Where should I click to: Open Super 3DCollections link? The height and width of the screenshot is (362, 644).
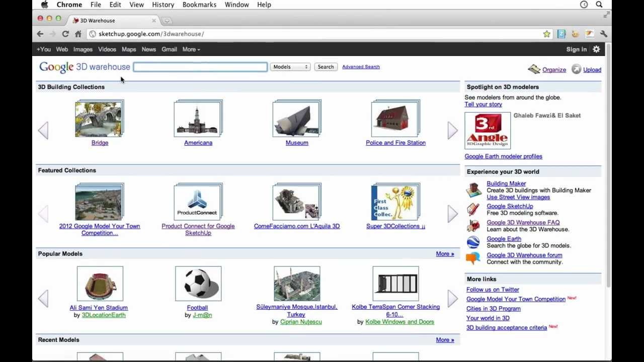[x=395, y=226]
